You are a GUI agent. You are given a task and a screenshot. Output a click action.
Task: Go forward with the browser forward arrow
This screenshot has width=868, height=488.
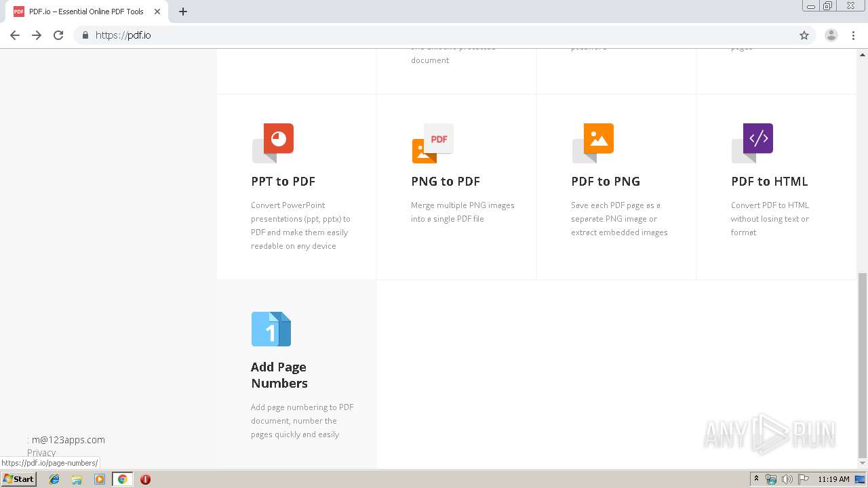point(37,35)
